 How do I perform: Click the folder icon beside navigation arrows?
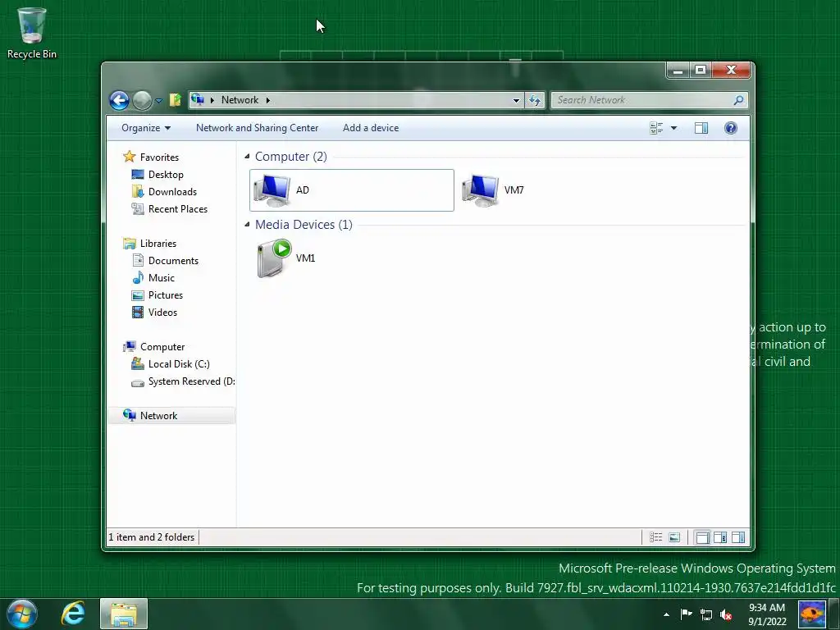click(176, 100)
